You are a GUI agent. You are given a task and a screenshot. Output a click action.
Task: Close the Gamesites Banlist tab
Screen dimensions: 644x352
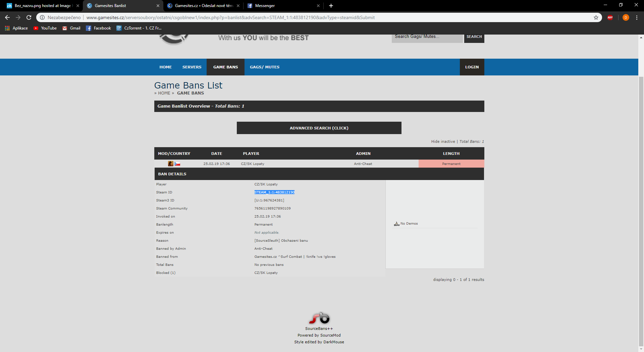[x=158, y=6]
